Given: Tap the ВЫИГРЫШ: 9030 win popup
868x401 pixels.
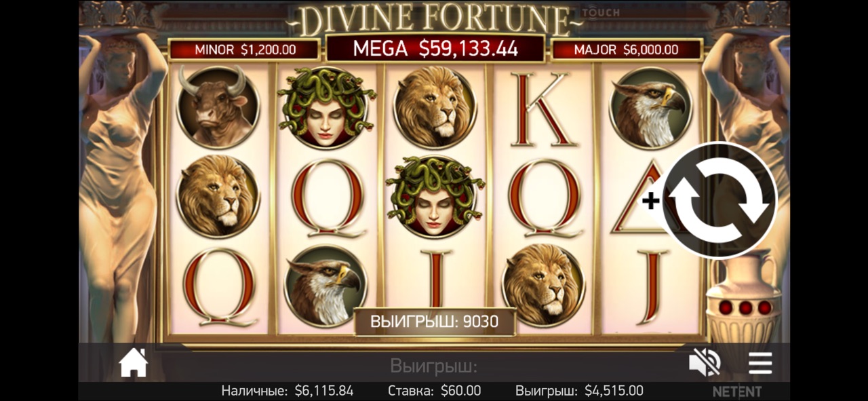Looking at the screenshot, I should [435, 322].
